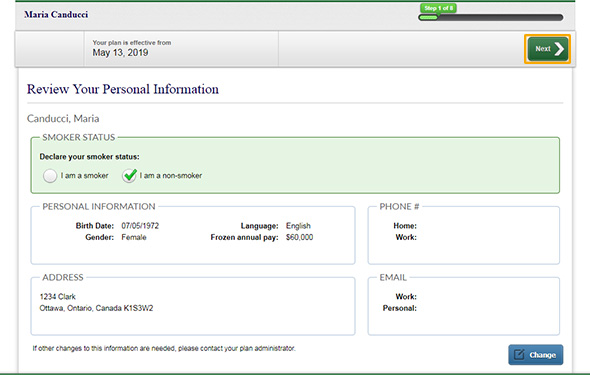Click the Gender value Female

tap(134, 237)
